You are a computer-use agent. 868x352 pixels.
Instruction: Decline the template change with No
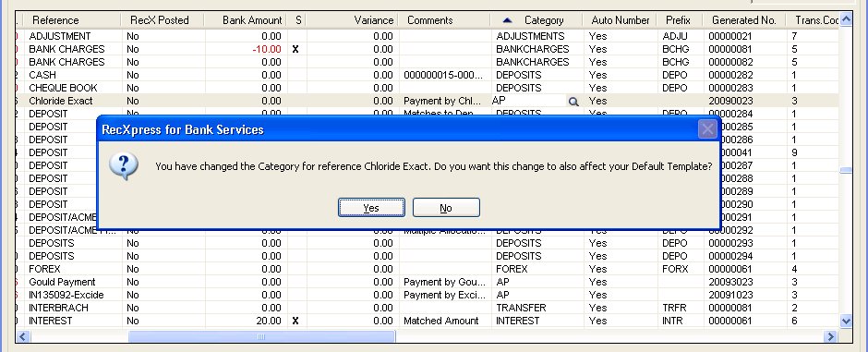point(446,208)
